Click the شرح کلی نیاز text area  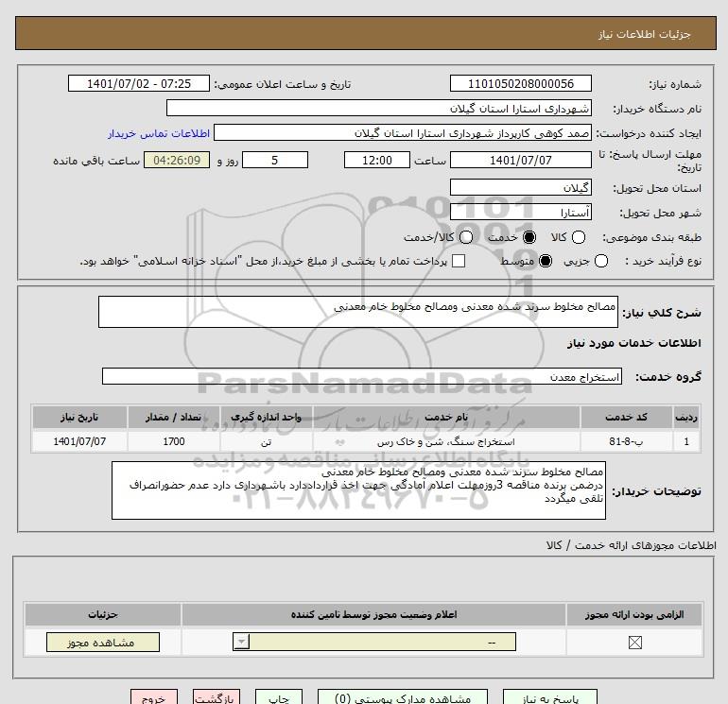(358, 312)
